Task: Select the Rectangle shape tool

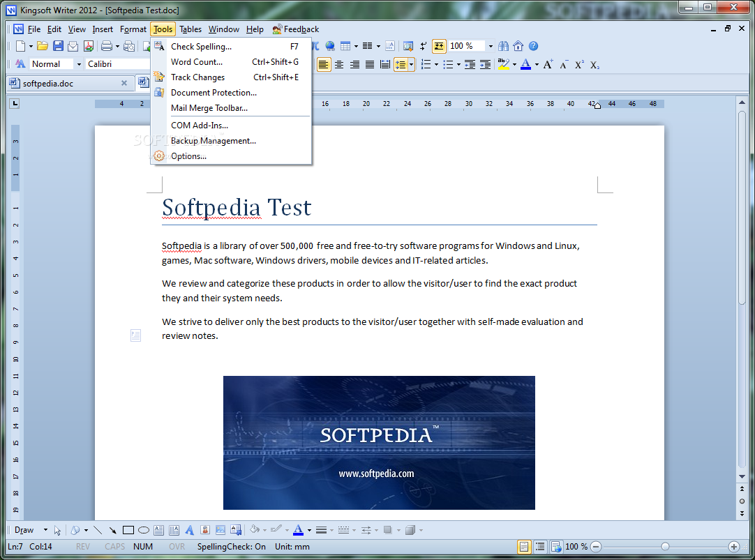Action: (128, 530)
